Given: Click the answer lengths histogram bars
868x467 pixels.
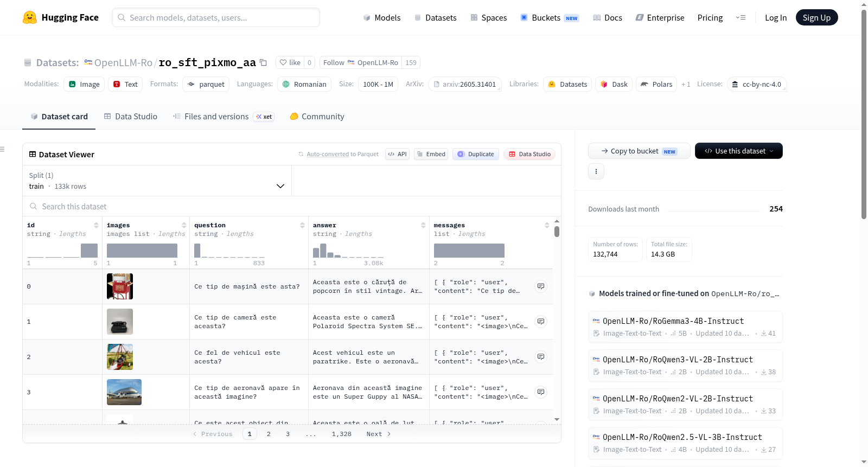Looking at the screenshot, I should tap(348, 250).
